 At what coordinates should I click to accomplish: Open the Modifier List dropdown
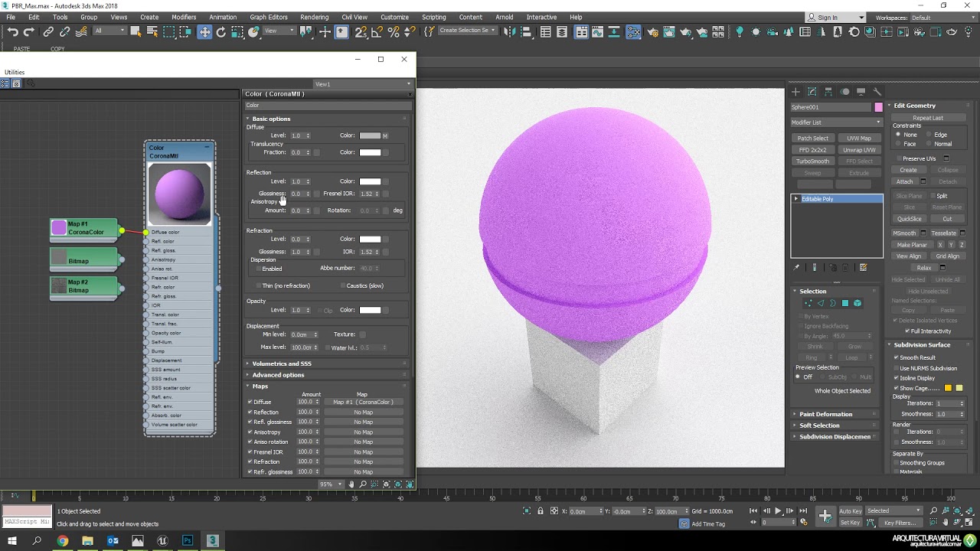coord(836,122)
